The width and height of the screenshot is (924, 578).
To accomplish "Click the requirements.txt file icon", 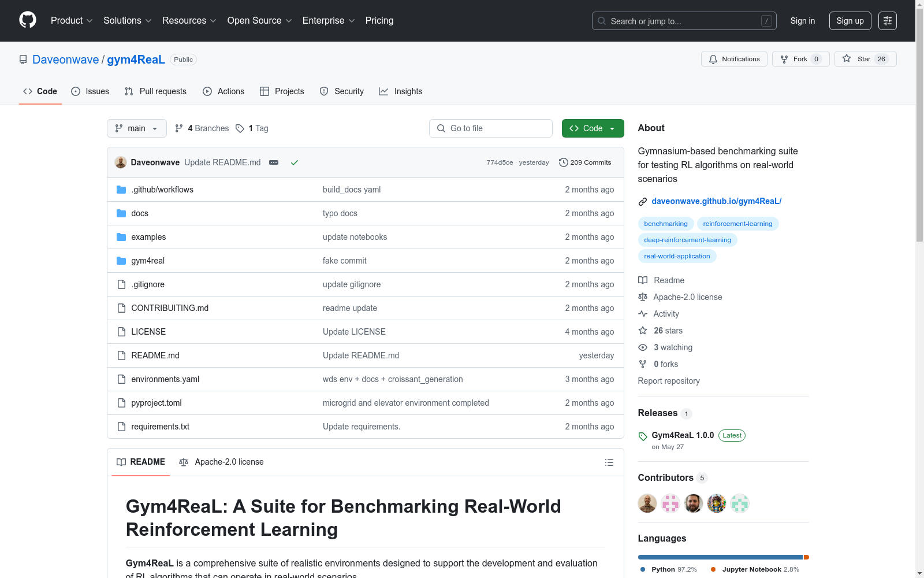I will [x=121, y=427].
